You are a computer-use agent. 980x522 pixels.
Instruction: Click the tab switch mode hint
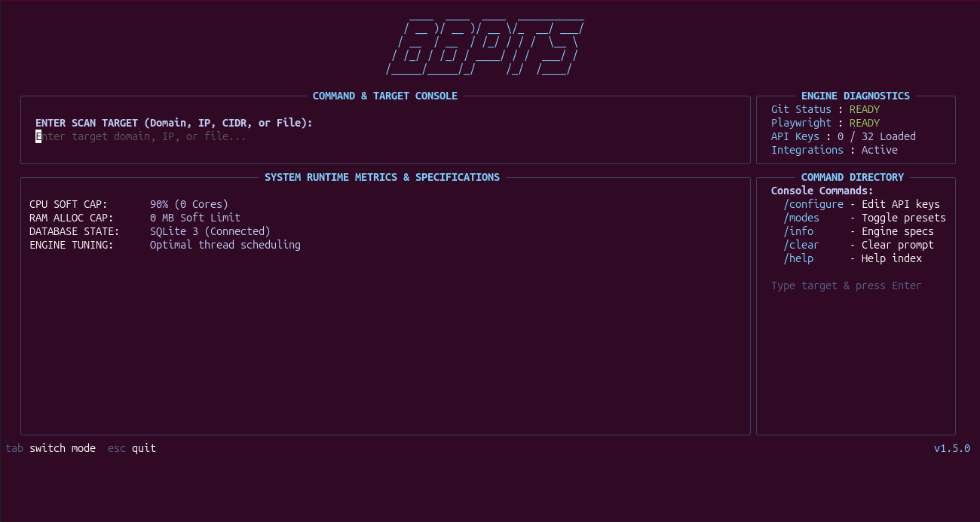coord(51,448)
